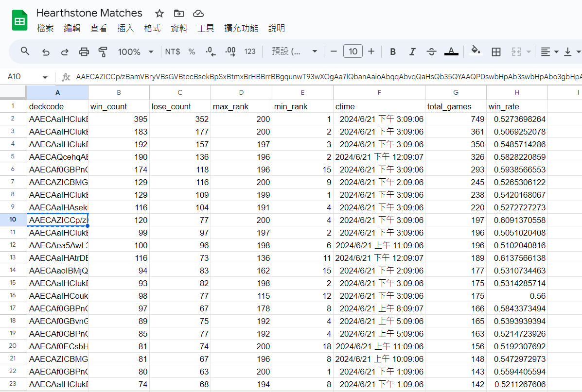The width and height of the screenshot is (582, 392).
Task: Toggle strikethrough formatting
Action: coord(431,51)
